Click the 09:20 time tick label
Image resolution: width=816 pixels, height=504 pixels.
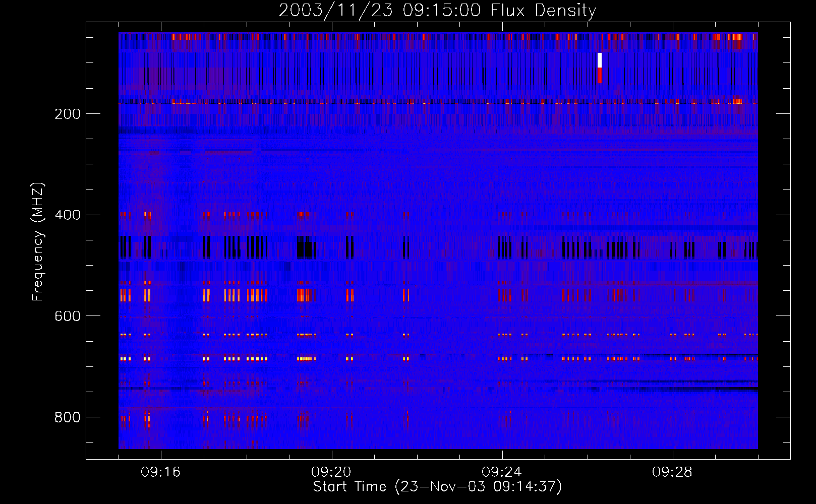point(331,472)
